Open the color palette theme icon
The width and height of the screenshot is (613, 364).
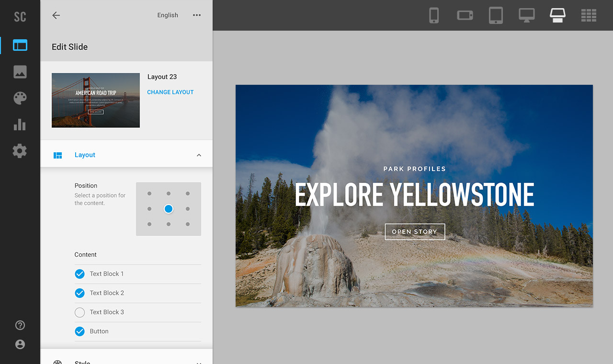coord(20,98)
